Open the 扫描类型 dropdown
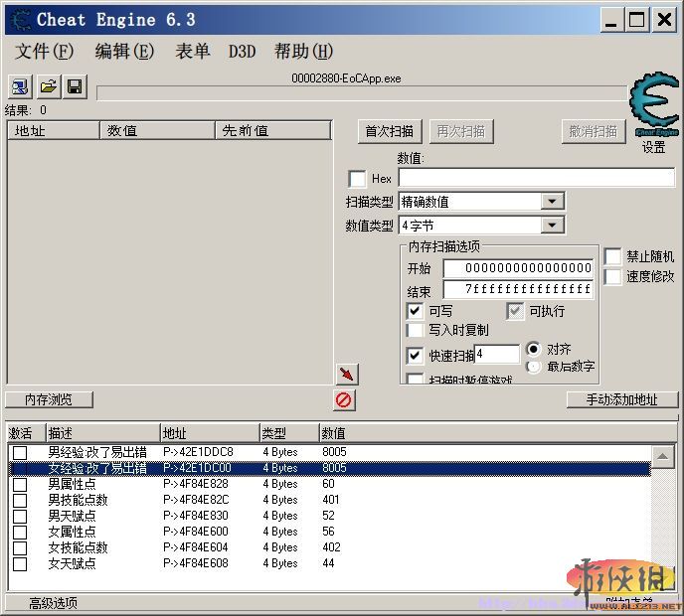The image size is (684, 616). click(x=552, y=202)
